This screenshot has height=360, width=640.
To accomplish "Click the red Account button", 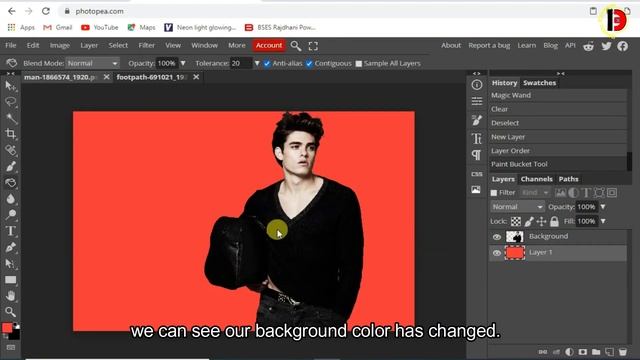I will coord(269,45).
